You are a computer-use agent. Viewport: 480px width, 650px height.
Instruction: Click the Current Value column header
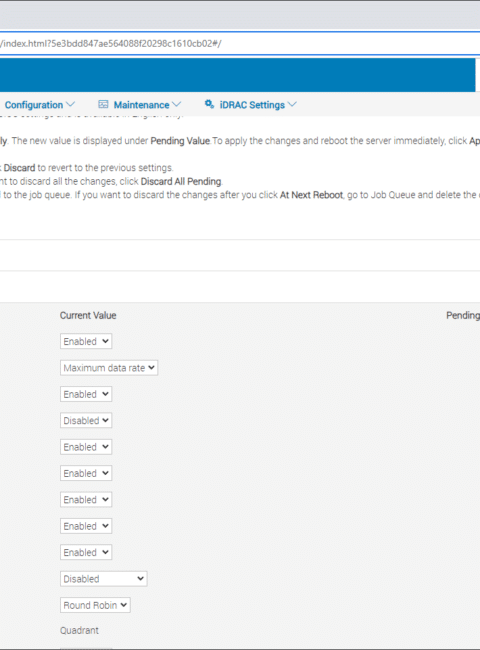point(88,315)
